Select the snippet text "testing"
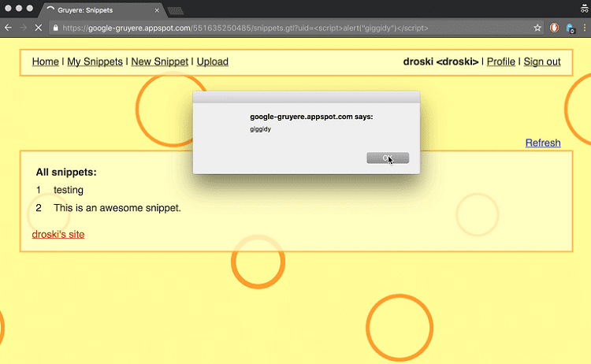 point(69,190)
